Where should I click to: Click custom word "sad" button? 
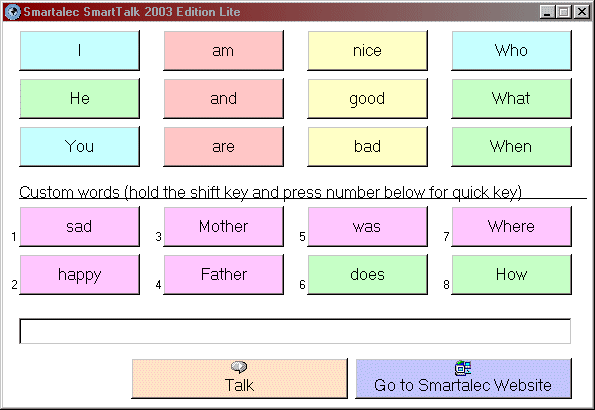79,227
